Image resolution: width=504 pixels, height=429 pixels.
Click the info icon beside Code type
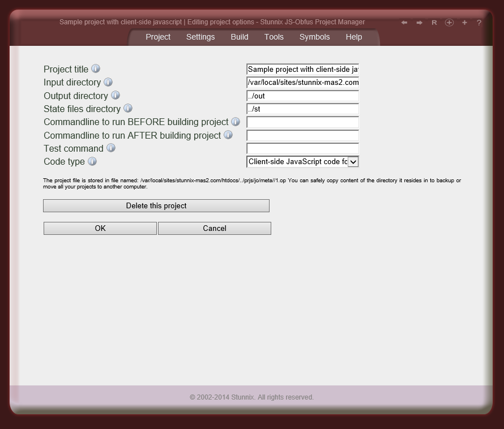click(x=91, y=161)
